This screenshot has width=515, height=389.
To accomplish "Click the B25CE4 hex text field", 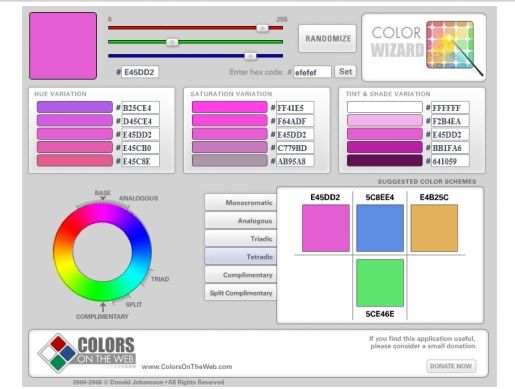I will [x=141, y=108].
